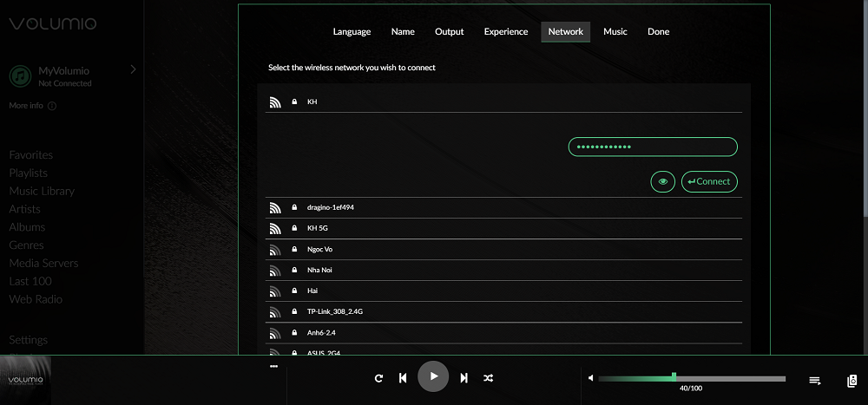
Task: Click the Wi-Fi signal icon for Ngoc Vo
Action: point(275,250)
